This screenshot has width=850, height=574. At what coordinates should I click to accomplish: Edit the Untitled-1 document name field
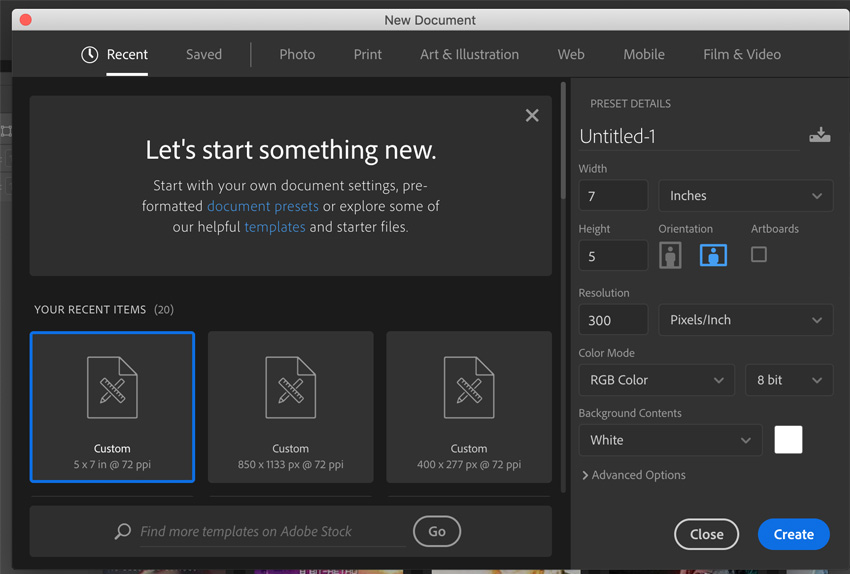click(688, 137)
